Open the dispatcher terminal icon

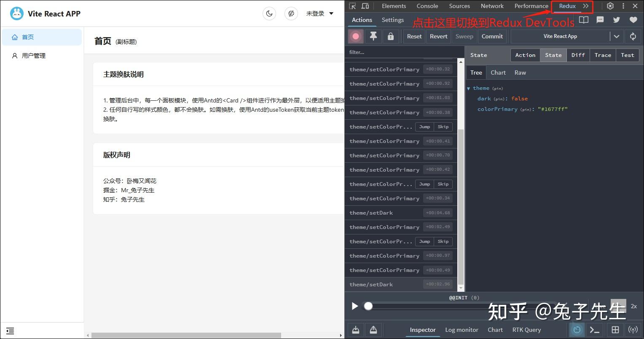[595, 330]
